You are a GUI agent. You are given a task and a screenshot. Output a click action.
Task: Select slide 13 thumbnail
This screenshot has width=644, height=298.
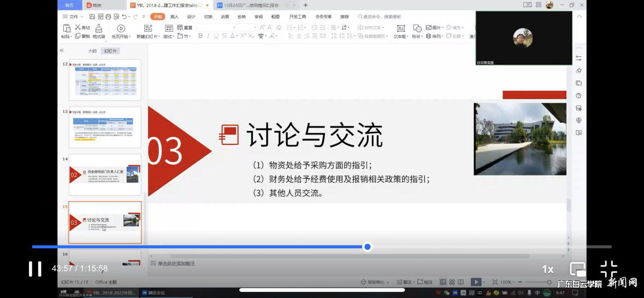(x=105, y=127)
